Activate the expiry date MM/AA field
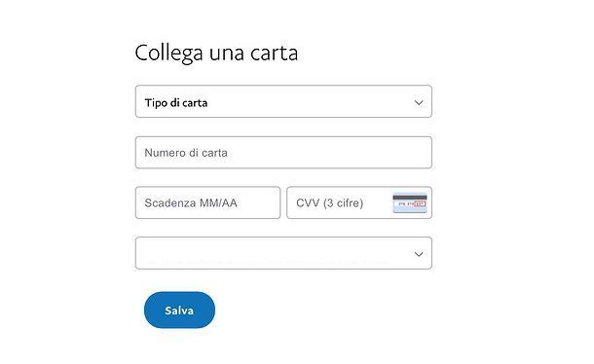 [207, 202]
